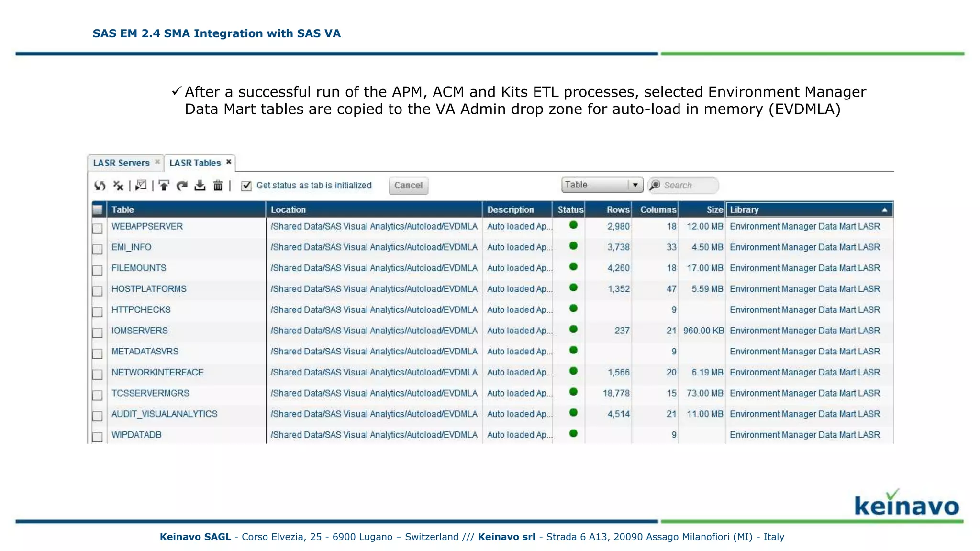Sort by the Status column header
Viewport: 980px width, 551px height.
(x=569, y=209)
